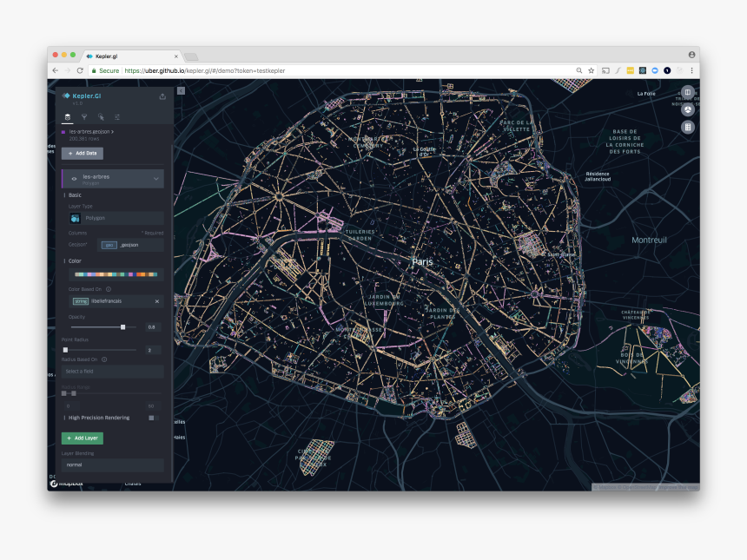The height and width of the screenshot is (560, 747).
Task: Click the Color Based On info icon
Action: pyautogui.click(x=109, y=289)
